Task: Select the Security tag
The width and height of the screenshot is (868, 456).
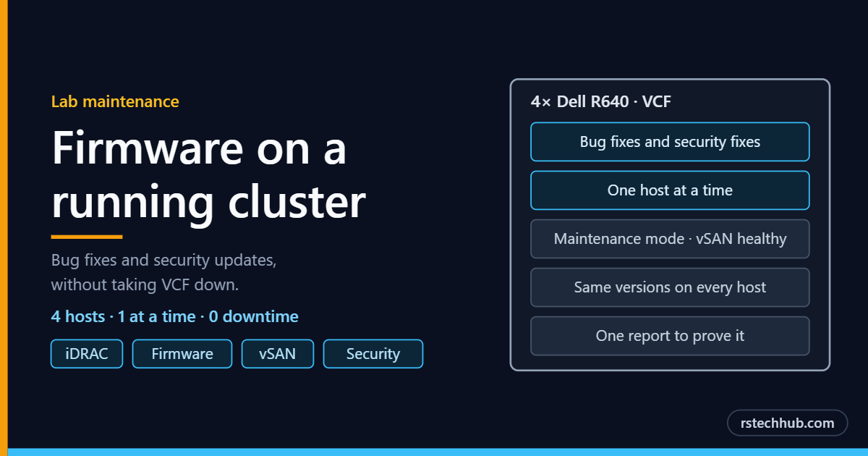Action: click(x=373, y=354)
